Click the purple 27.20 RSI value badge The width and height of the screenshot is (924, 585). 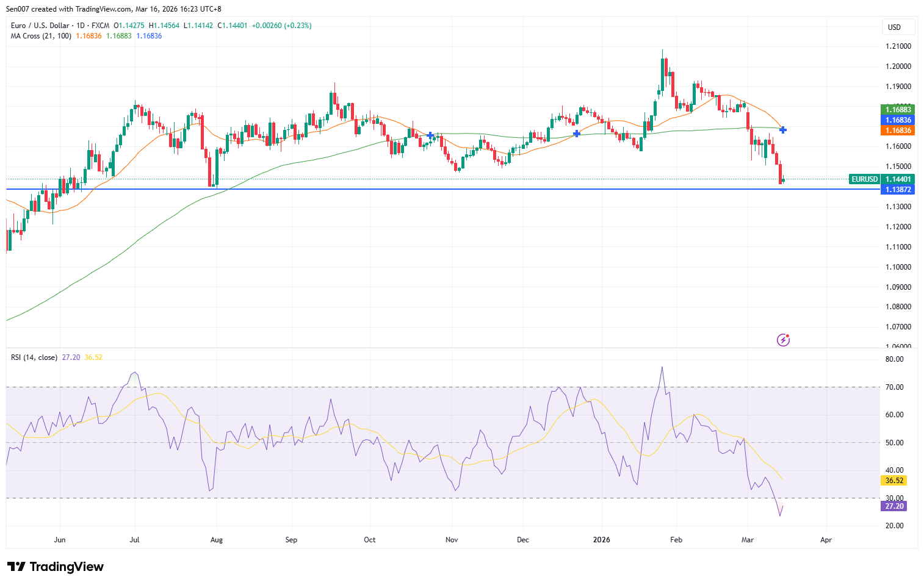[893, 506]
